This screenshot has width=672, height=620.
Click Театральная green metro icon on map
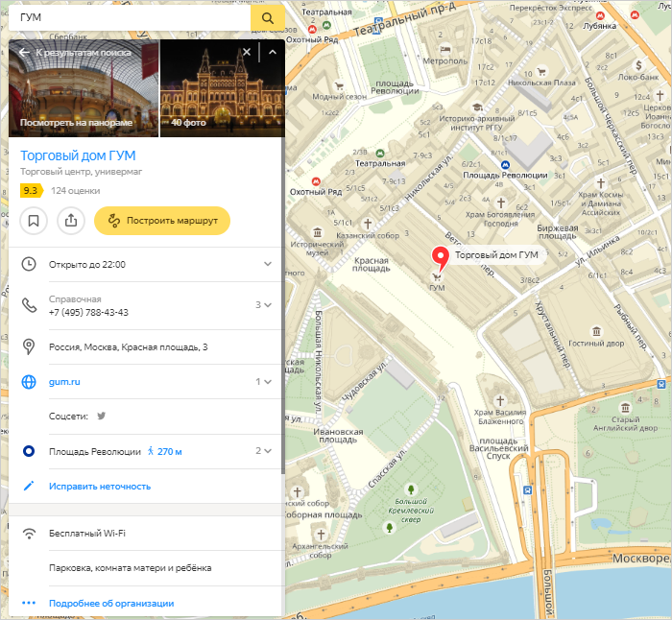click(380, 154)
